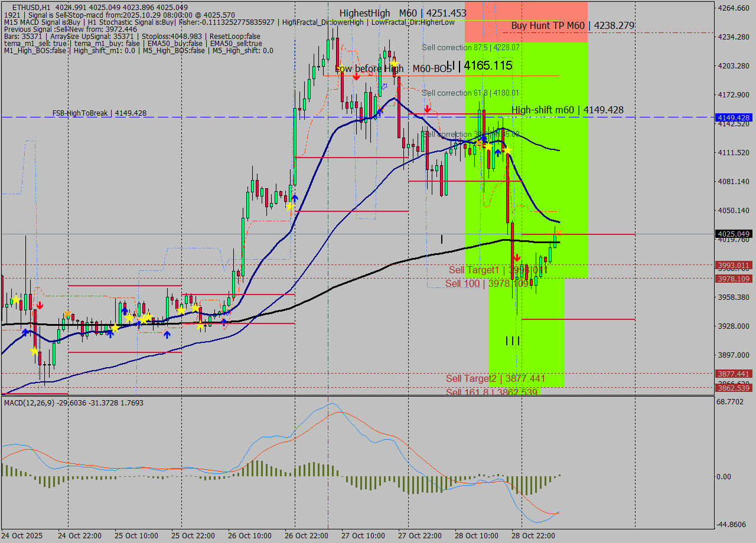The image size is (756, 543).
Task: Click the red arrow above the Sell Target1 label
Action: (x=518, y=258)
